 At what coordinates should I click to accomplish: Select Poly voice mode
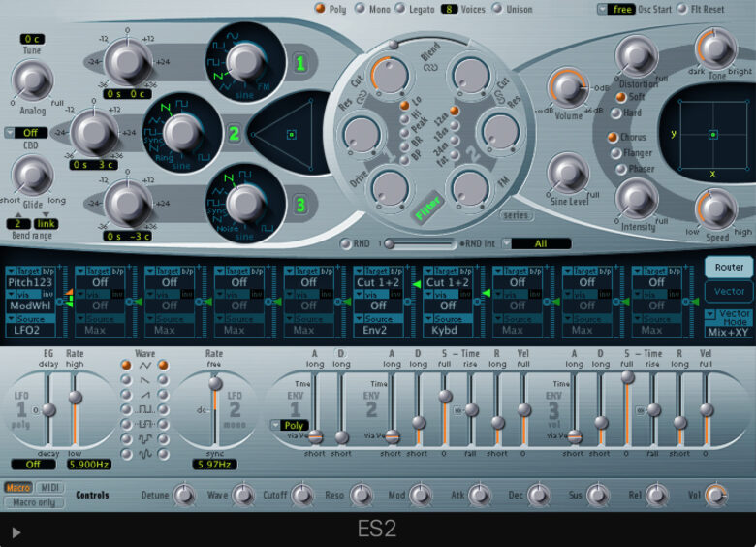(x=320, y=8)
